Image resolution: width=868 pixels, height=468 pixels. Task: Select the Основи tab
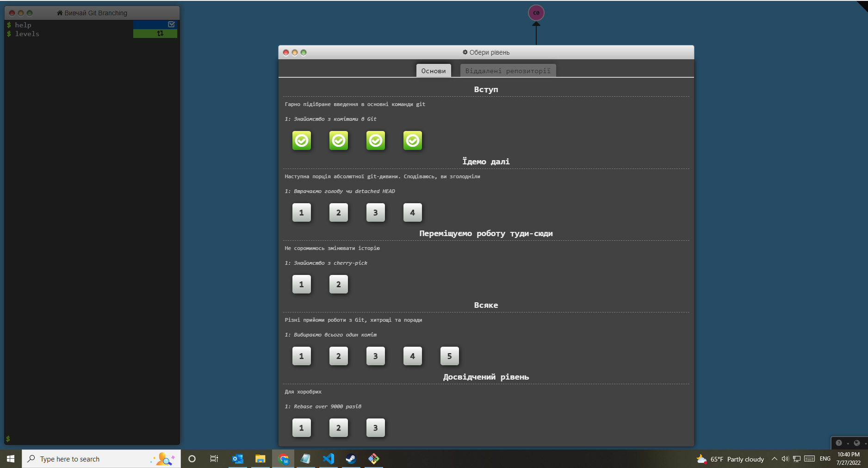coord(434,70)
